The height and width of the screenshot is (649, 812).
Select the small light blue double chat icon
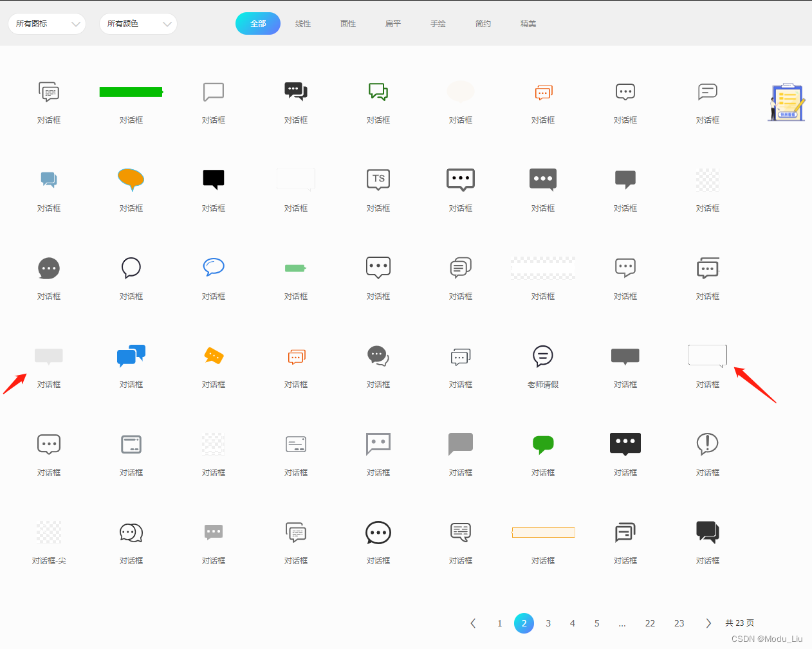[x=49, y=179]
